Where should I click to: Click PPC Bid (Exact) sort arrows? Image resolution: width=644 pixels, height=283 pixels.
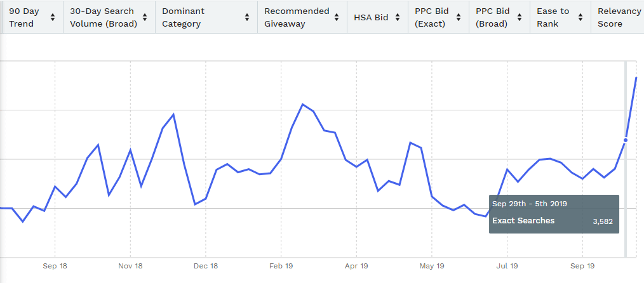[459, 17]
